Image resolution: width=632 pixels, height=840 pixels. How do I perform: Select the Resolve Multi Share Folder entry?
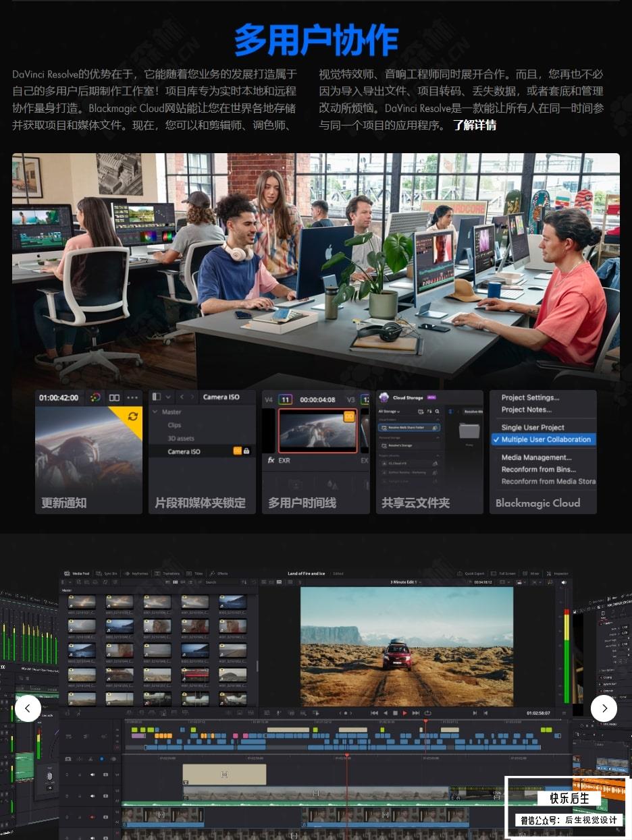click(410, 428)
